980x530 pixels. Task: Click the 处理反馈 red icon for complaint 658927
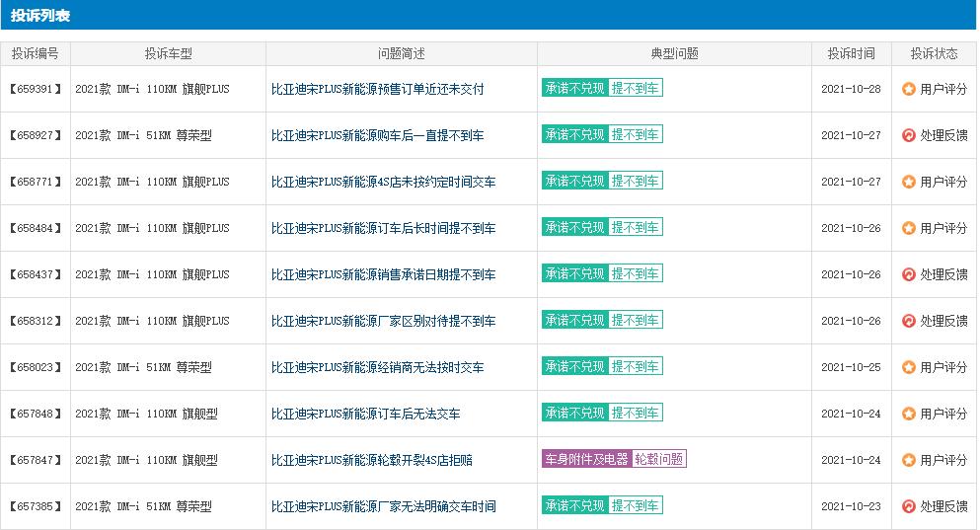(909, 135)
